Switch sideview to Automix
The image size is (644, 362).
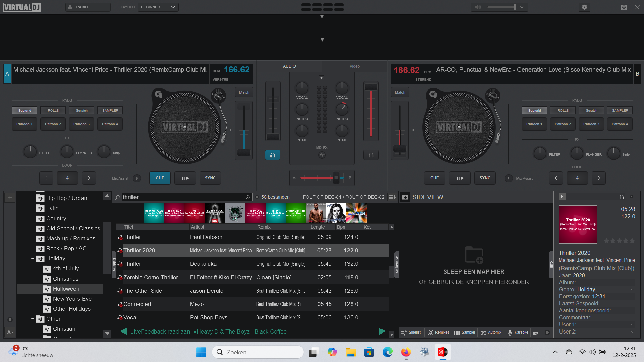pos(491,333)
